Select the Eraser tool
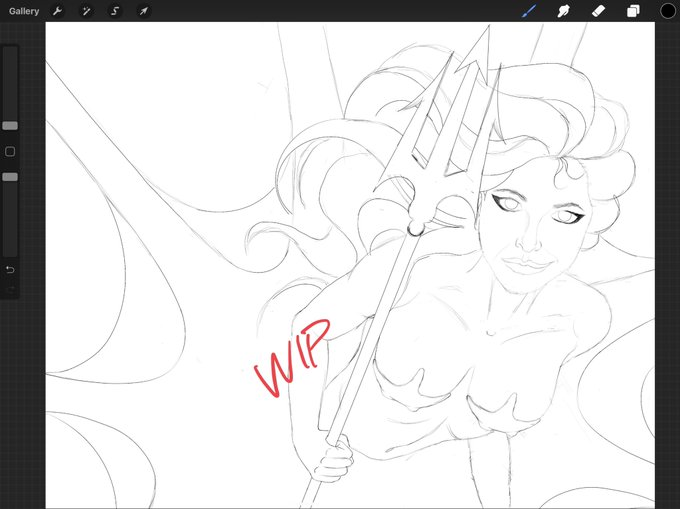 pyautogui.click(x=598, y=11)
